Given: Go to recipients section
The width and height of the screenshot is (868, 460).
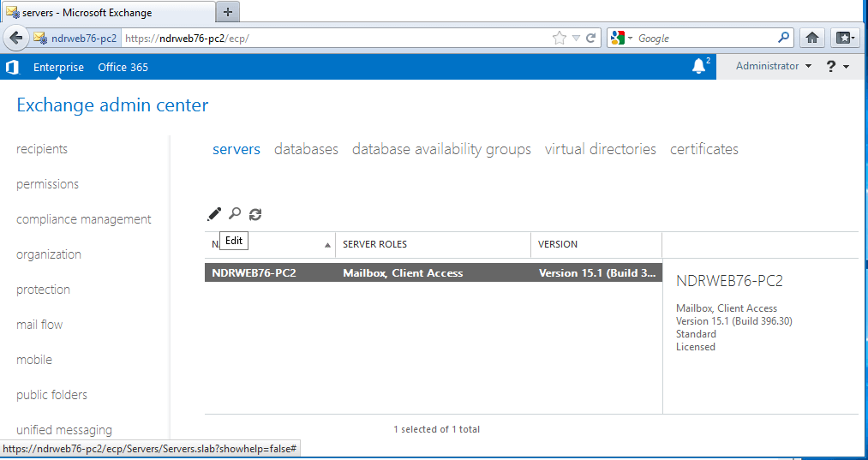Looking at the screenshot, I should [x=42, y=149].
